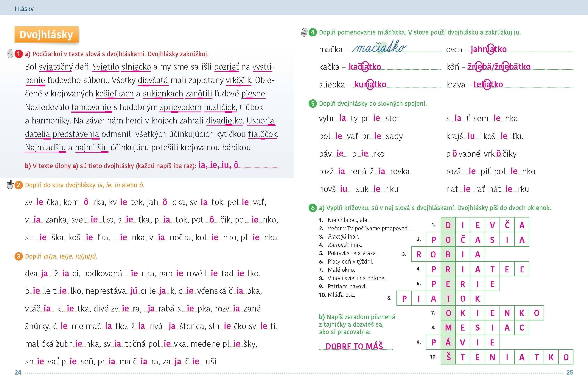Image resolution: width=588 pixels, height=382 pixels.
Task: Click page number 24
Action: point(18,372)
